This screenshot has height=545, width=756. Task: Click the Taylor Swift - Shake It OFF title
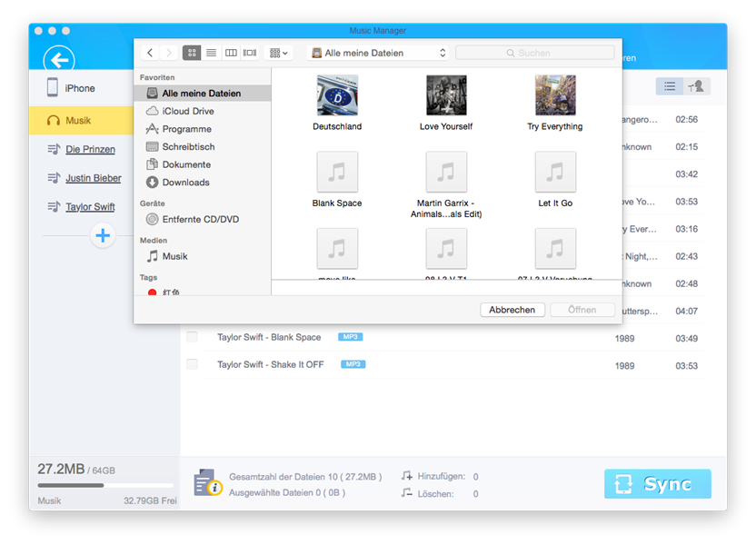pyautogui.click(x=271, y=364)
